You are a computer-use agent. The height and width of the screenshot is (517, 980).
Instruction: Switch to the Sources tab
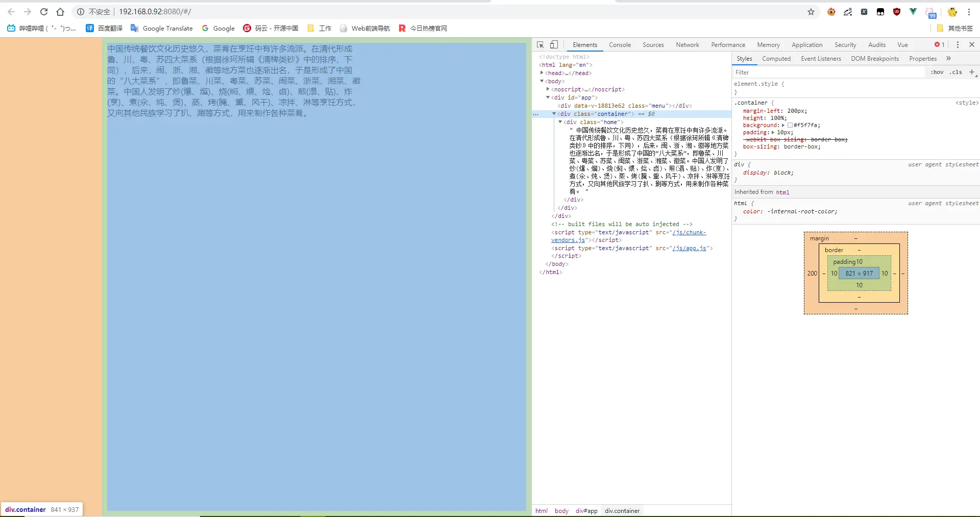[653, 45]
